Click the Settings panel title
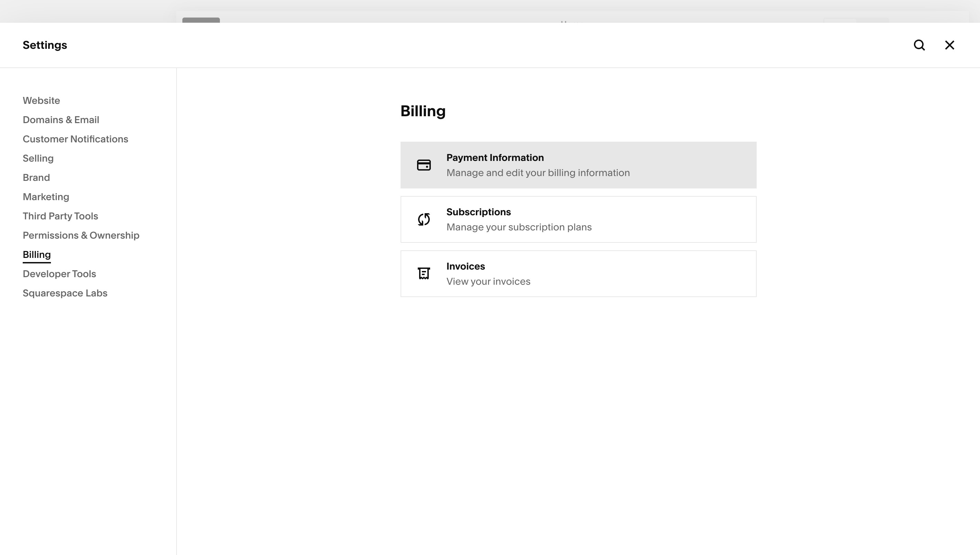The image size is (980, 555). click(45, 45)
